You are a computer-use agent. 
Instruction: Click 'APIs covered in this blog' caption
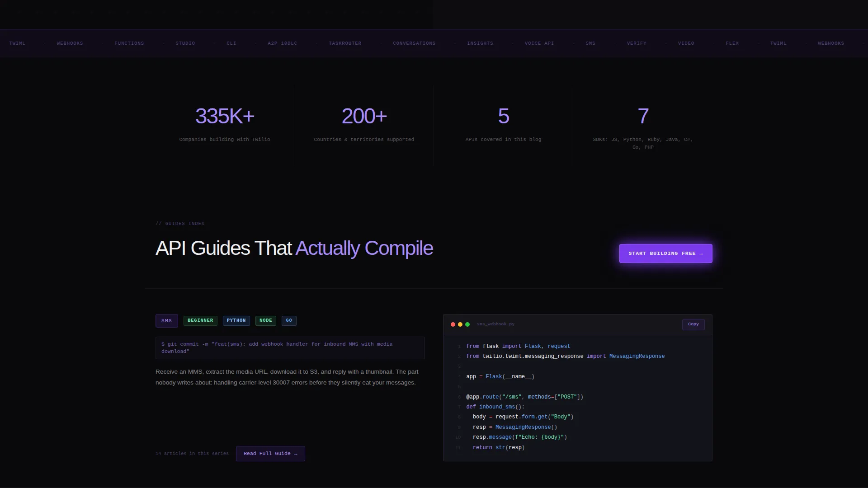tap(503, 140)
